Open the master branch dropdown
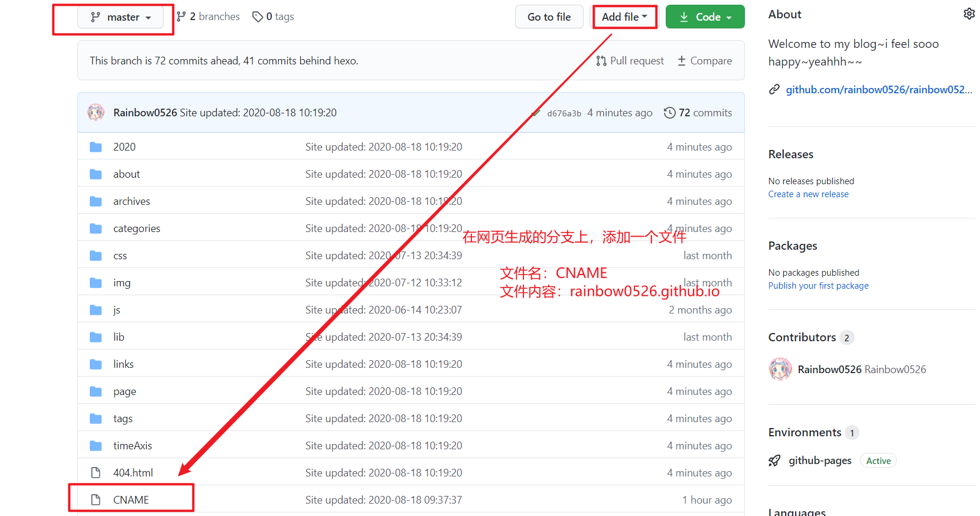 click(x=121, y=17)
